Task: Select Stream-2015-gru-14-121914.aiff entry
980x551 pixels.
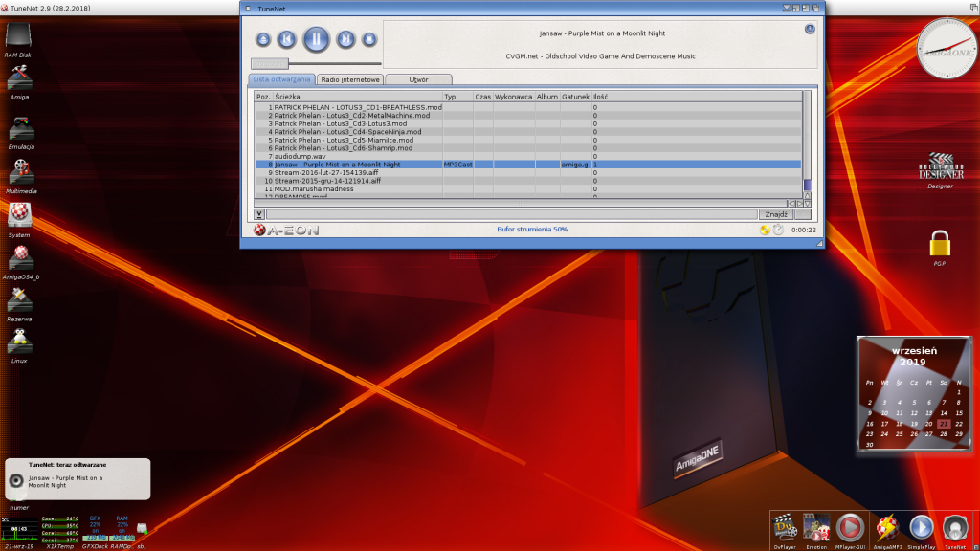Action: 528,181
